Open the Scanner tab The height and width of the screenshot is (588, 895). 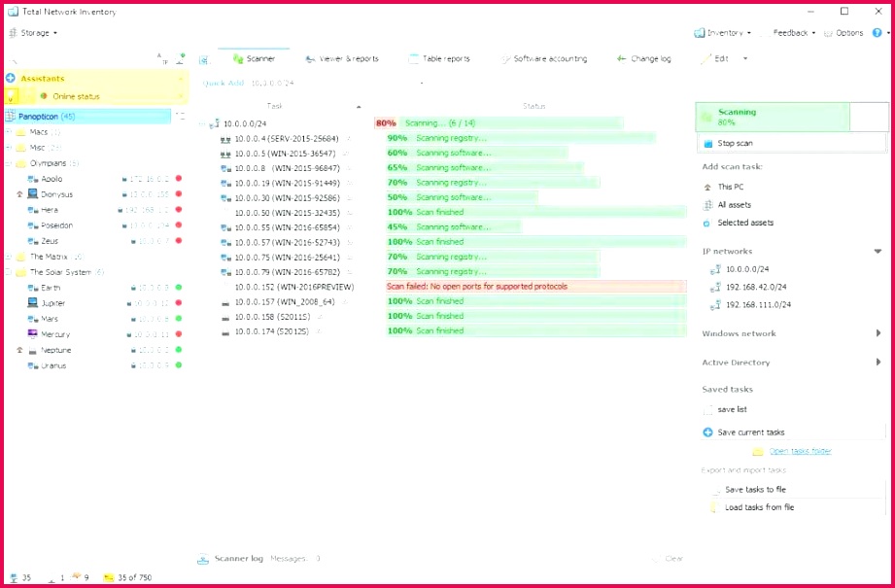click(254, 58)
